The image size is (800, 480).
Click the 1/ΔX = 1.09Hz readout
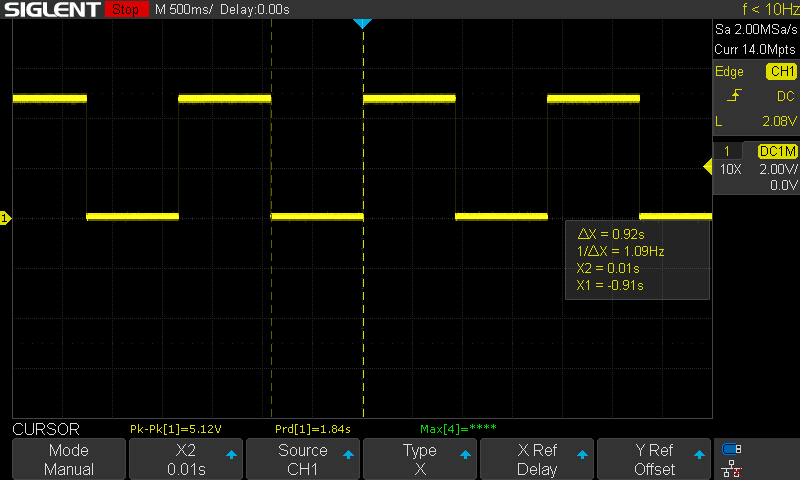[x=620, y=251]
